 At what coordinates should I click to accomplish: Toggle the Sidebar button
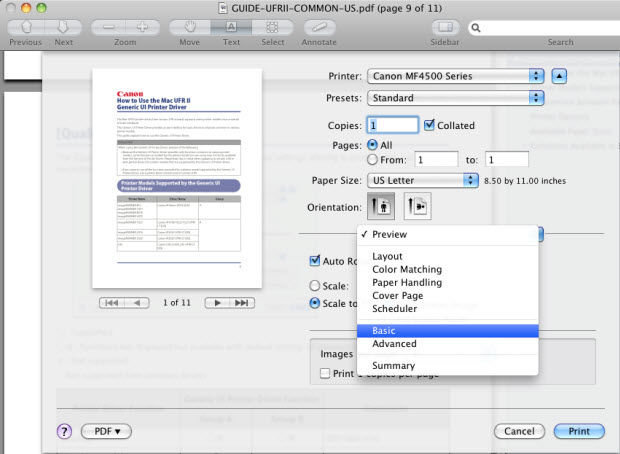tap(445, 27)
